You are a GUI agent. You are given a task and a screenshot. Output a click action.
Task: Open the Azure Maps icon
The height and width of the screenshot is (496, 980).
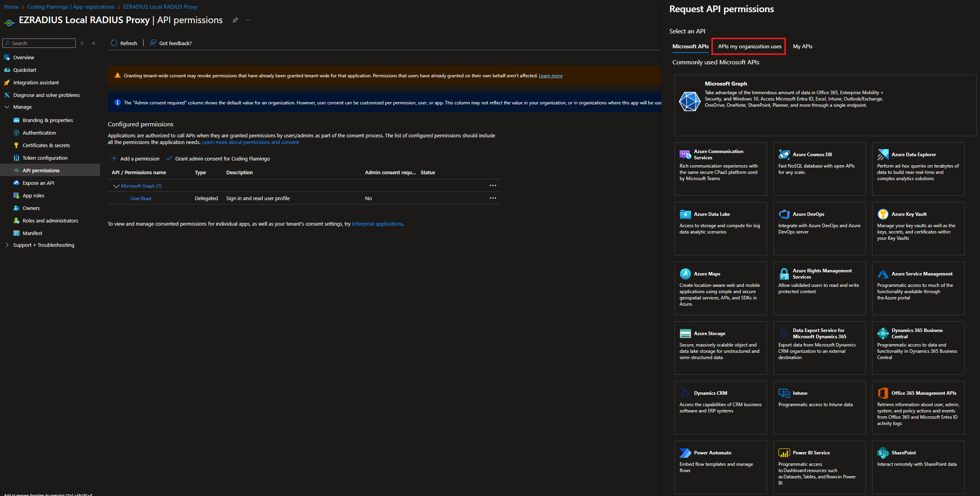point(685,274)
